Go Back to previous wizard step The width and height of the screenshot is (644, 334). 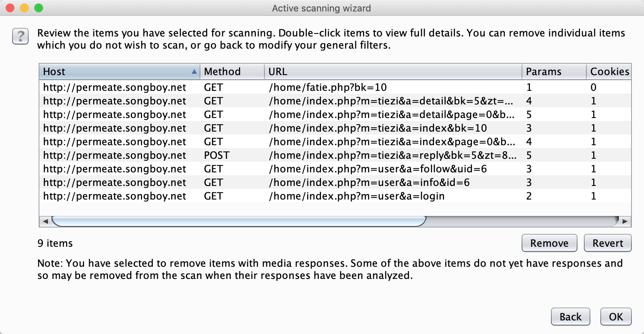click(570, 317)
